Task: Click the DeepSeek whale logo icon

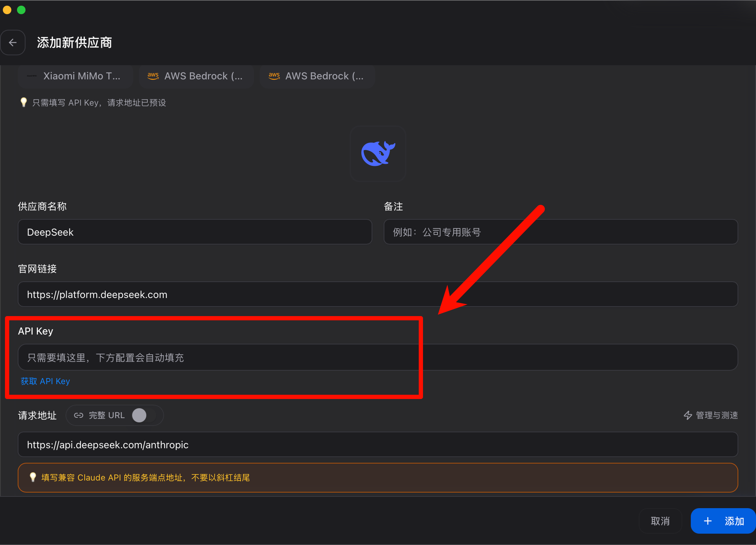Action: [x=378, y=153]
